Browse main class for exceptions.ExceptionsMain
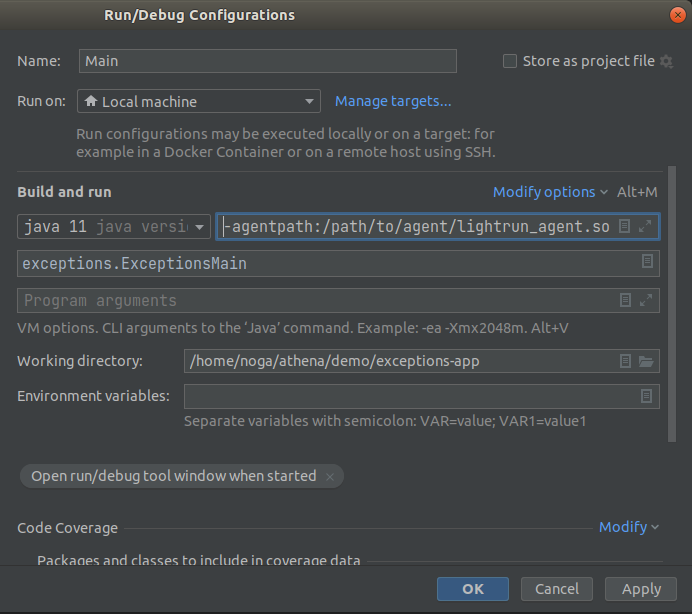 point(647,263)
